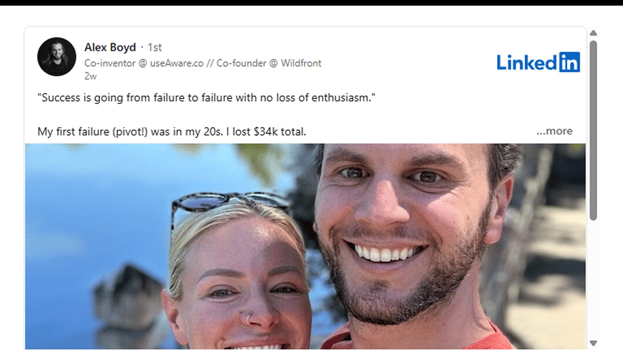
Task: Click the "Success is going from failure" quote
Action: coord(206,98)
